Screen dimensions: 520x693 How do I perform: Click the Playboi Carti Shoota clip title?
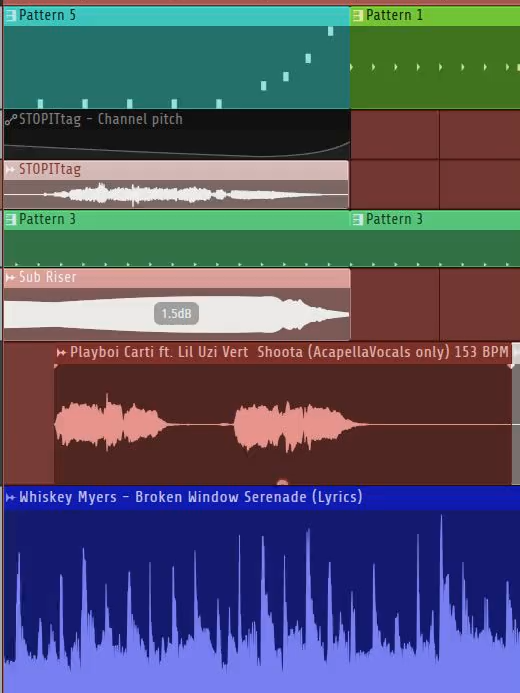tap(289, 352)
